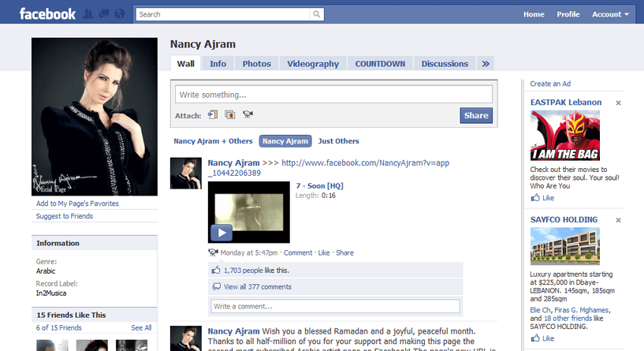Open the '7 - Soon [HQ]' video title
Image resolution: width=644 pixels, height=351 pixels.
[319, 186]
